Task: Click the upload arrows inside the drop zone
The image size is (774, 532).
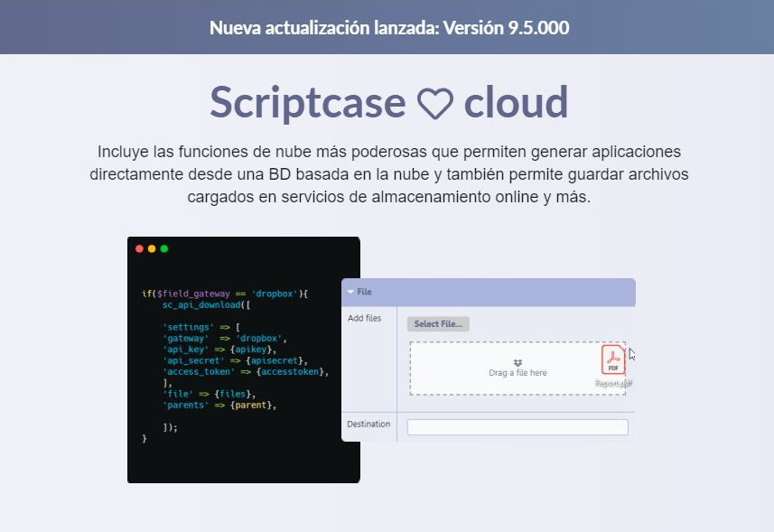Action: [518, 360]
